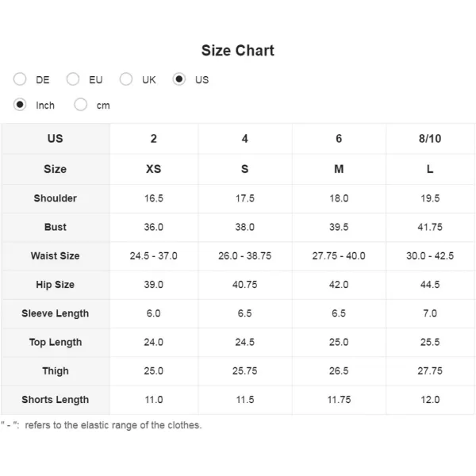
Task: Select the DE size standard radio button
Action: (20, 79)
